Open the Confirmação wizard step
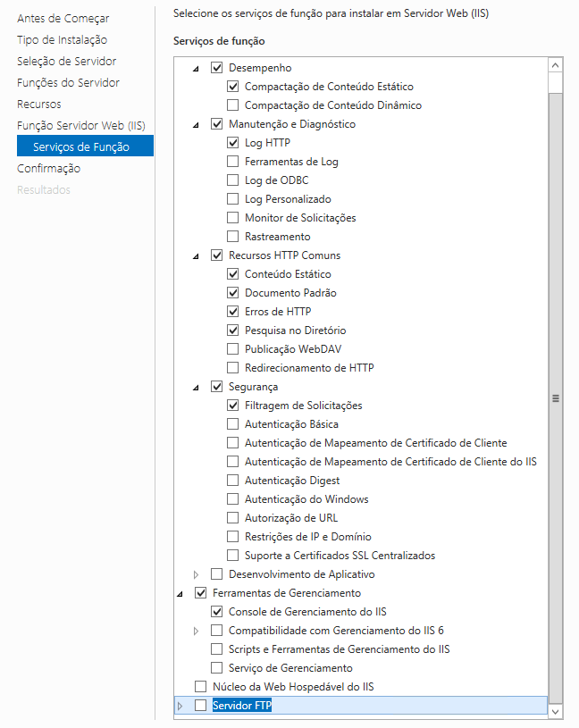Screen dimensions: 579x728 [48, 169]
